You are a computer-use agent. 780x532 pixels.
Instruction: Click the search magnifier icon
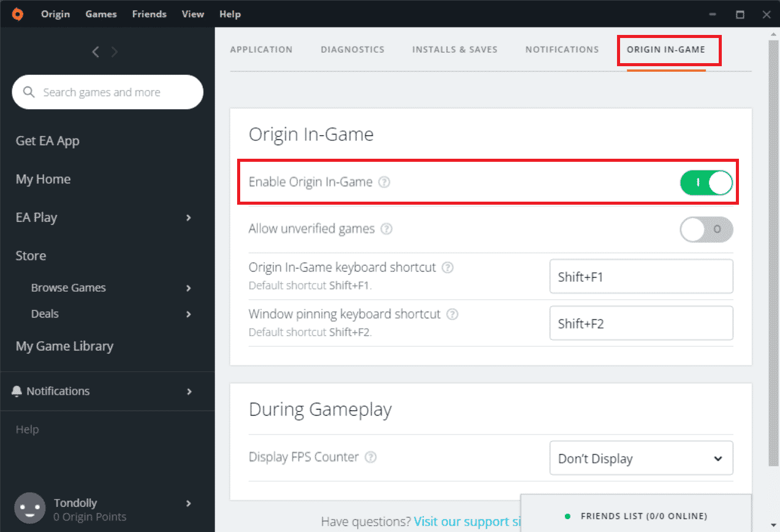click(x=28, y=93)
